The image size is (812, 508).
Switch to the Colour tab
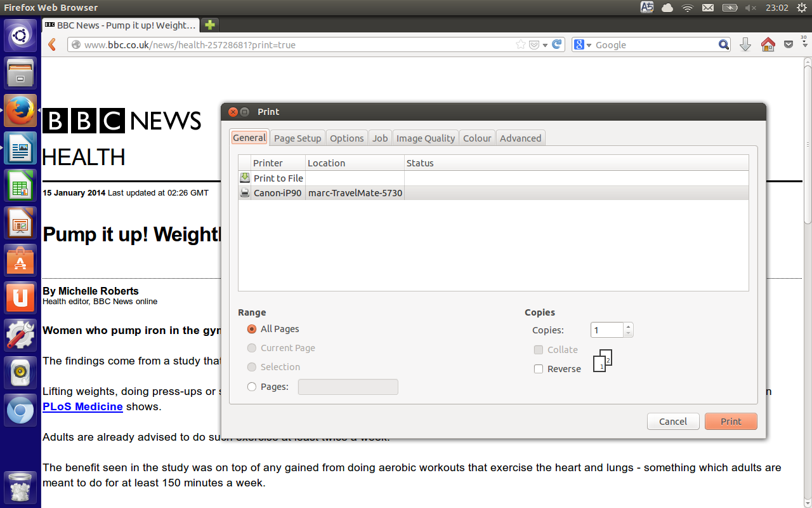(x=477, y=138)
